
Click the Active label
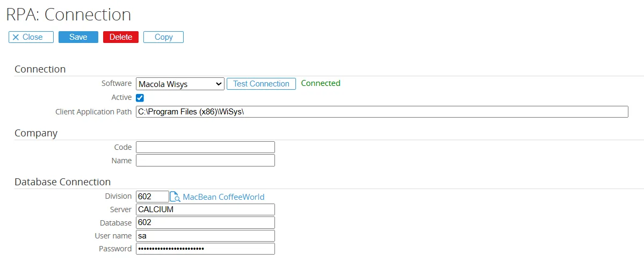click(x=121, y=97)
